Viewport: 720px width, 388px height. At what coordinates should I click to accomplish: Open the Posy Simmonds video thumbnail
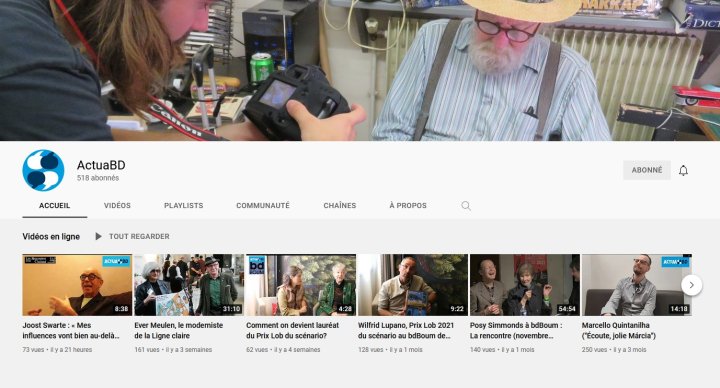[x=525, y=285]
